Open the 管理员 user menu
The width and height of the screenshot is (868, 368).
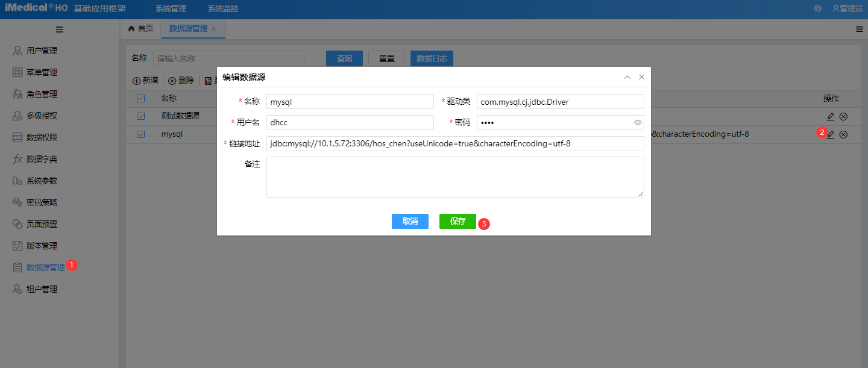(847, 9)
